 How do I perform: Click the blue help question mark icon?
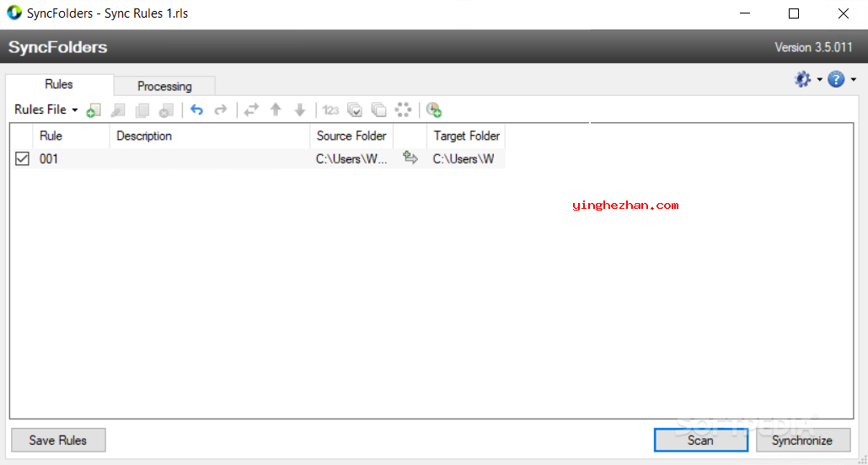tap(836, 80)
